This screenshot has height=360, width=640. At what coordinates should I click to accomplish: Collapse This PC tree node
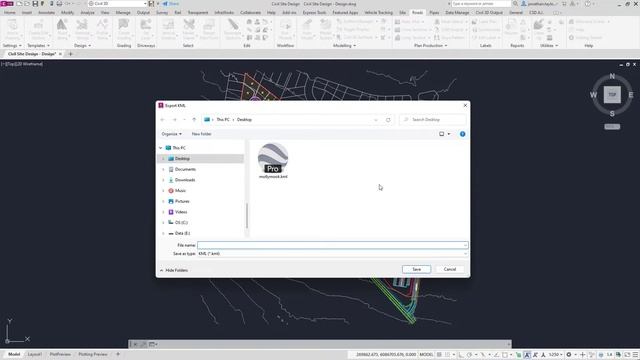coord(160,148)
